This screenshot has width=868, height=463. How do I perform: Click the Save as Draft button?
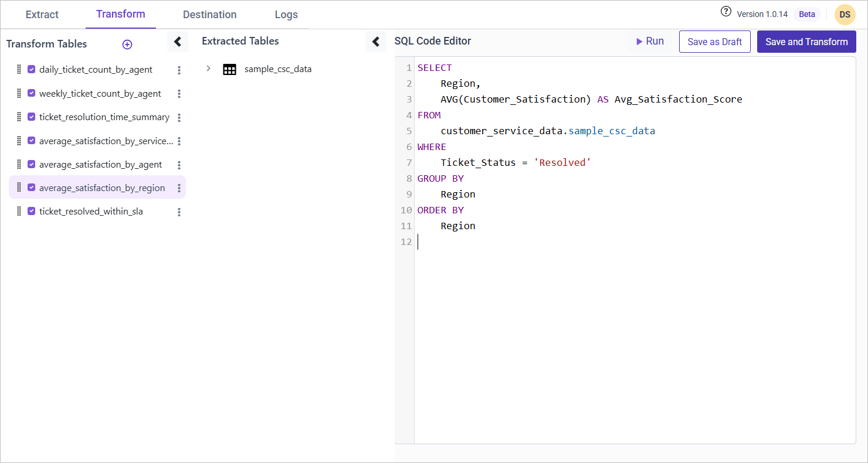[x=714, y=42]
